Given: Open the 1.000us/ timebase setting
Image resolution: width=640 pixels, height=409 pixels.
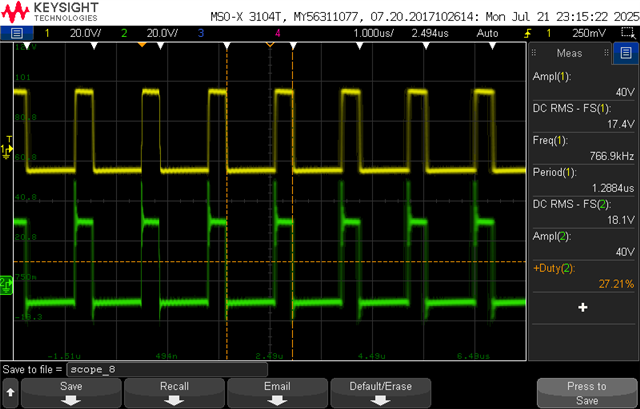Looking at the screenshot, I should coord(373,33).
